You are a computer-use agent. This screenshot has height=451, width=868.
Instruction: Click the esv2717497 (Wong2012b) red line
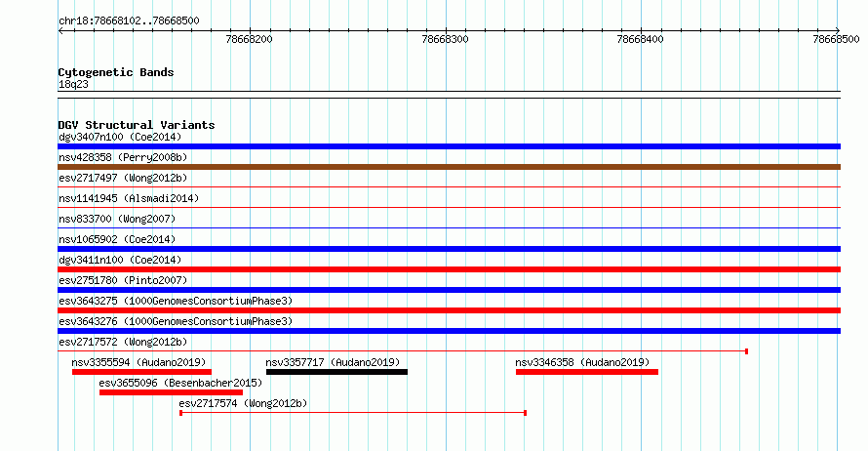click(449, 187)
